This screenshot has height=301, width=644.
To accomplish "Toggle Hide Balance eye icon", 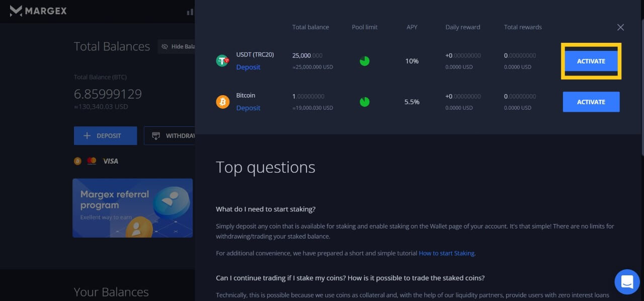I will click(165, 47).
